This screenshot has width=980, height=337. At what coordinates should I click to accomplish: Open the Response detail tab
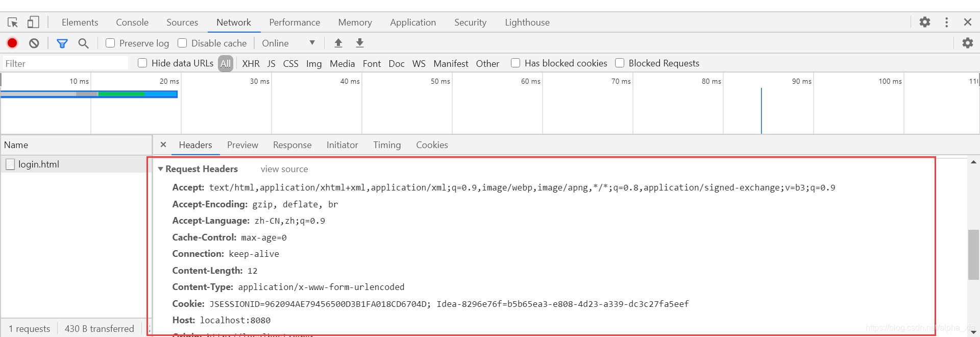click(292, 145)
